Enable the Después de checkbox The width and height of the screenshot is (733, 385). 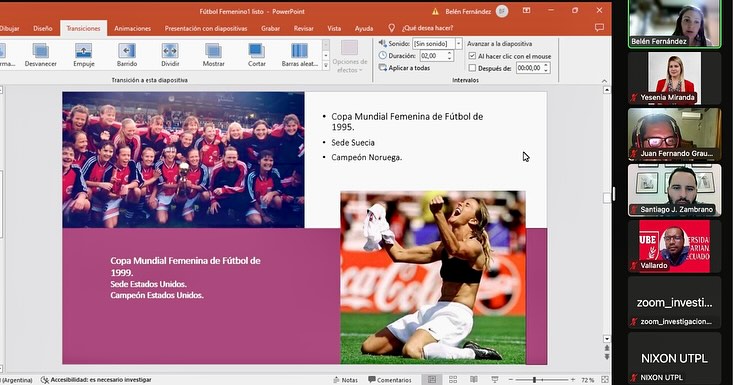pyautogui.click(x=472, y=68)
